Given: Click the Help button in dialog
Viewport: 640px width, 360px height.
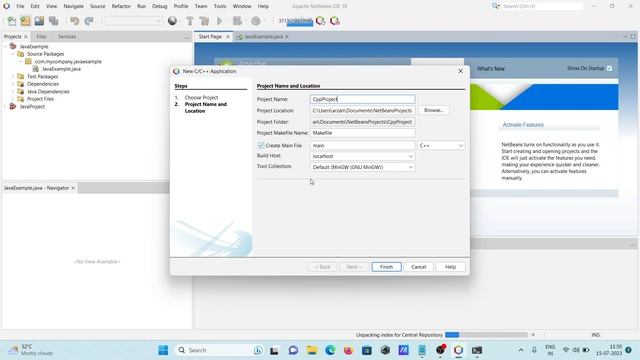Looking at the screenshot, I should tap(450, 267).
